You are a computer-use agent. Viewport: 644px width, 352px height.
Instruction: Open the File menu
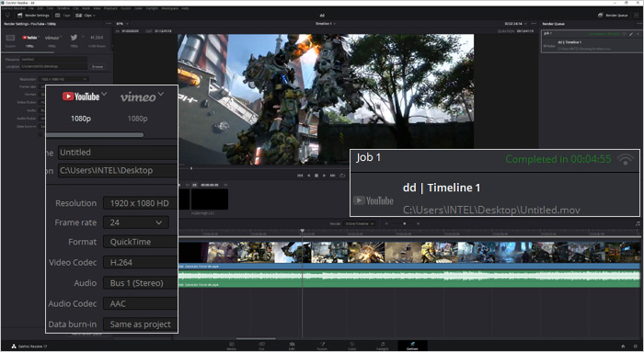coord(31,8)
